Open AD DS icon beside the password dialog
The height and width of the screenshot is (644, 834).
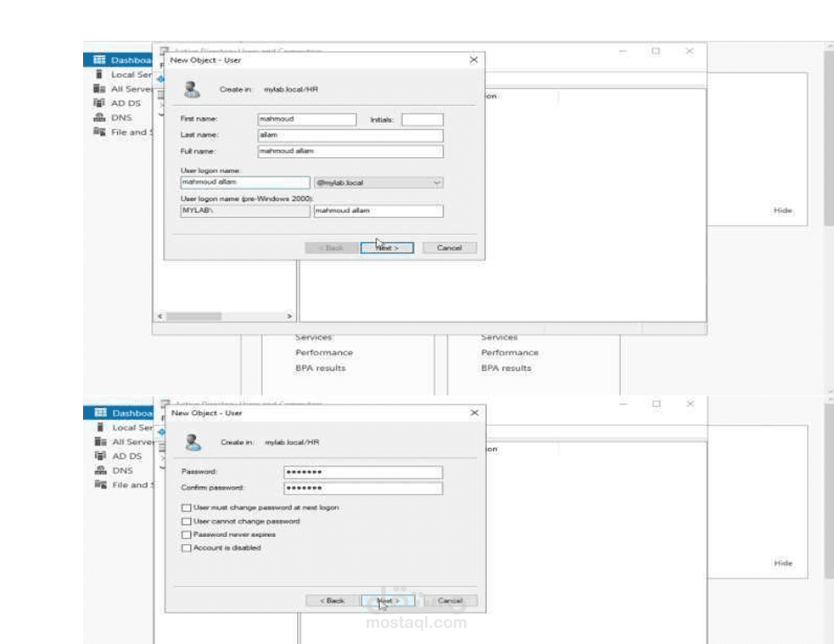click(100, 456)
